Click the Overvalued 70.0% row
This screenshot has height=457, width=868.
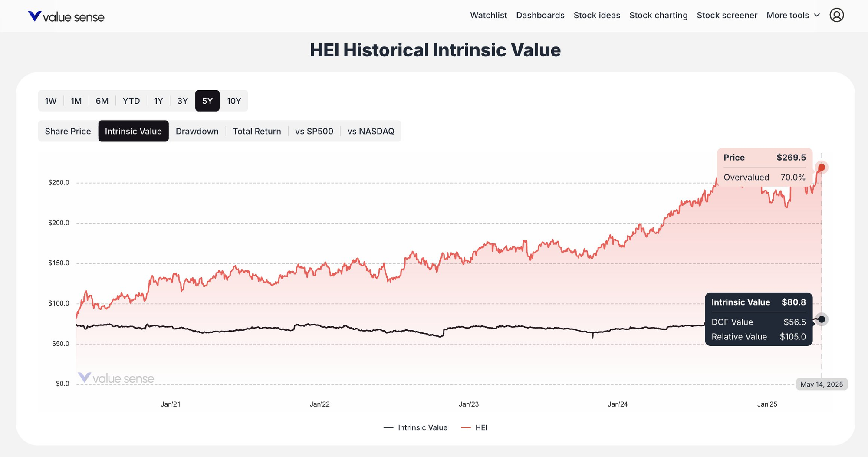coord(764,177)
